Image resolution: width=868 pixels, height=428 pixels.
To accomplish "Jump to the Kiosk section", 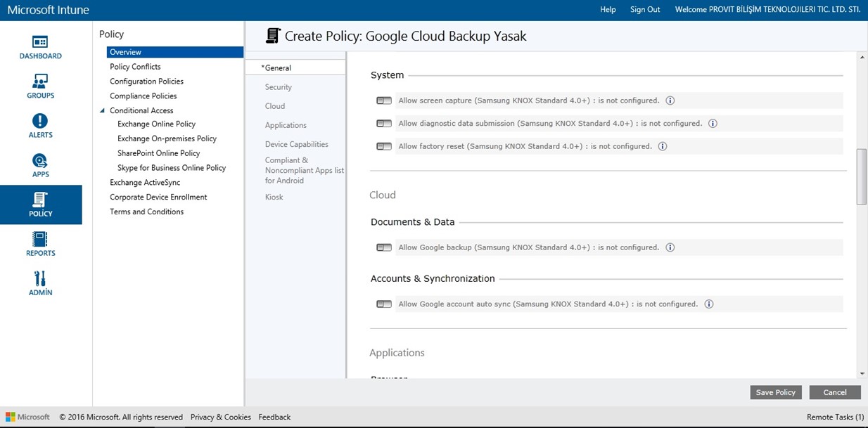I will 274,197.
